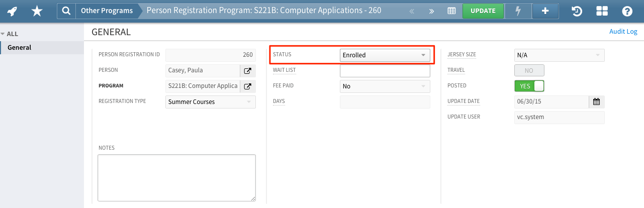Viewport: 644px width, 208px height.
Task: Open Program record link icon
Action: click(248, 86)
